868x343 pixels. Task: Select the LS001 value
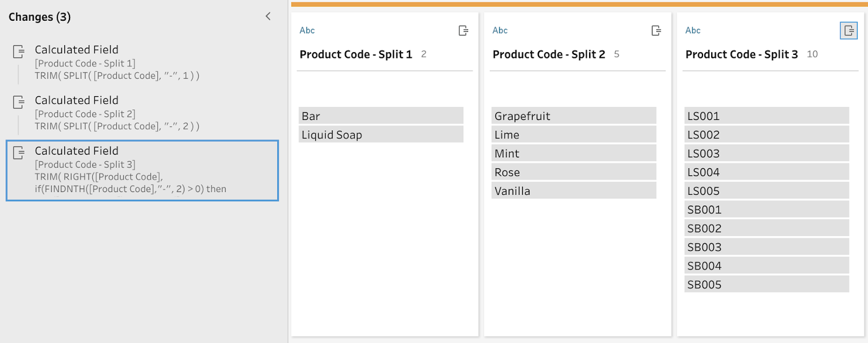point(767,116)
